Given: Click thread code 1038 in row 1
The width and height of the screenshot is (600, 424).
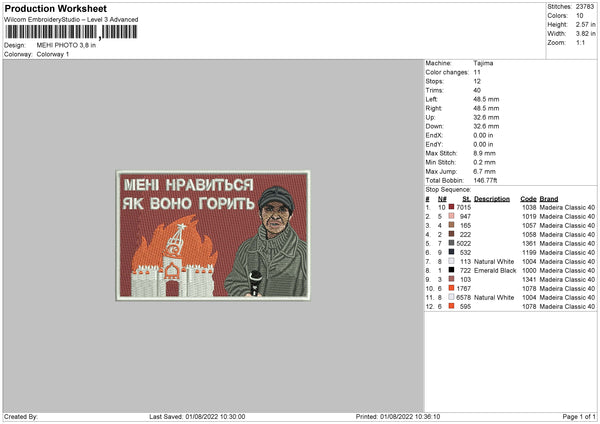Looking at the screenshot, I should tap(529, 207).
